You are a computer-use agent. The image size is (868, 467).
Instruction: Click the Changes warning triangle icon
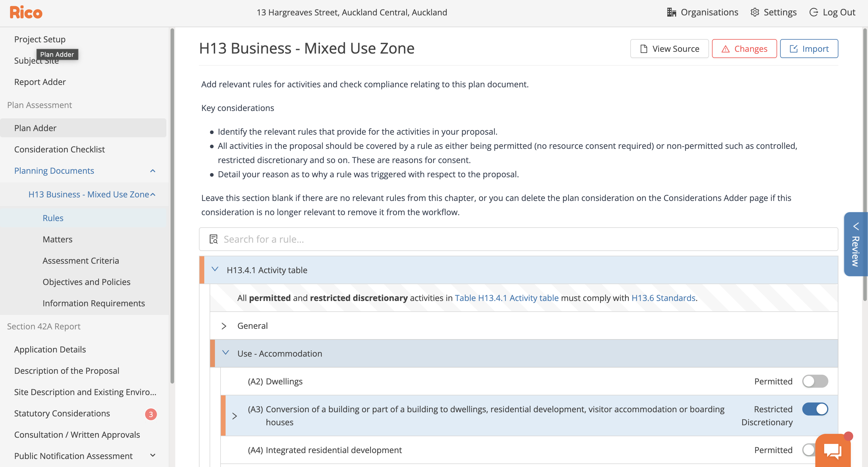726,49
